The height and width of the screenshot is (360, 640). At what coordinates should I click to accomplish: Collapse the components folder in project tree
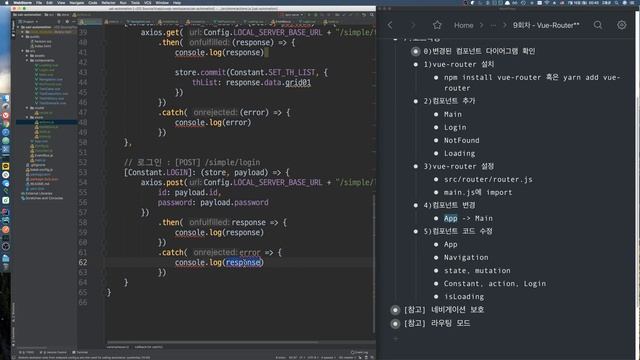27,60
